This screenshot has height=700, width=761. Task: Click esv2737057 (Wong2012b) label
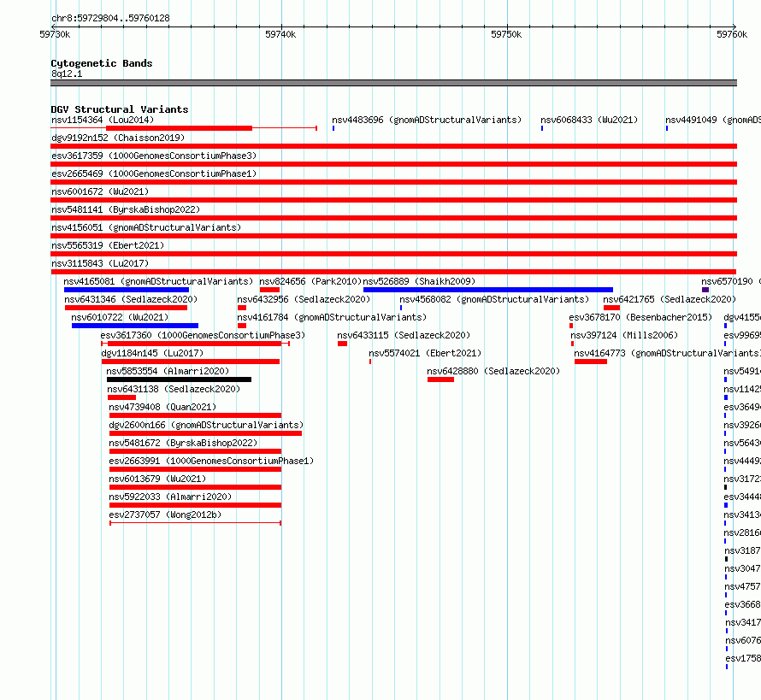click(x=165, y=515)
